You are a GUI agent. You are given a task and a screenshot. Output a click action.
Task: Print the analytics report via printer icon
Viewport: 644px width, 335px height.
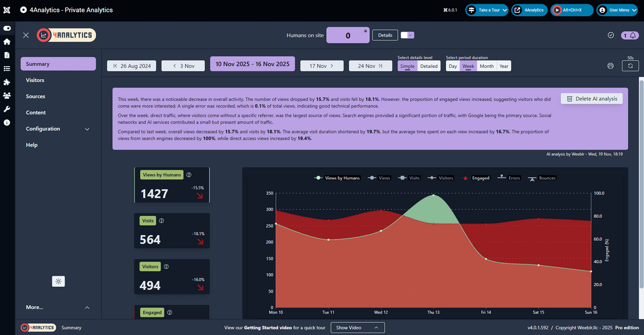click(610, 65)
